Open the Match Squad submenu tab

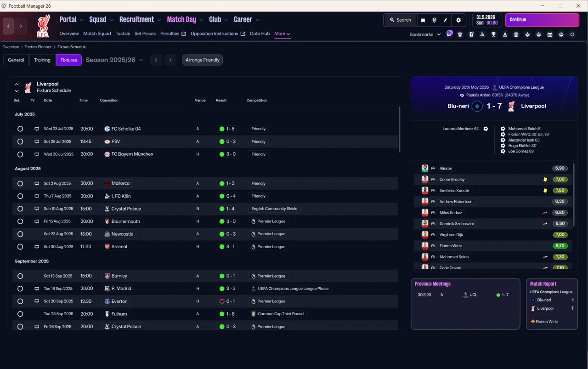[x=97, y=34]
